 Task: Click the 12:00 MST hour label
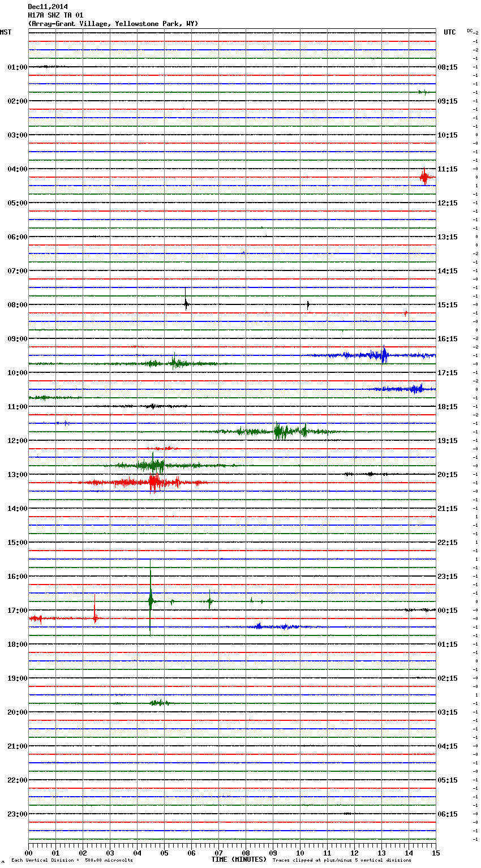[x=17, y=441]
